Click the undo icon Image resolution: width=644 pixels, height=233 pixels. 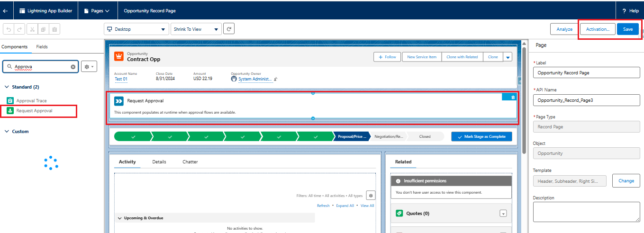pyautogui.click(x=9, y=29)
